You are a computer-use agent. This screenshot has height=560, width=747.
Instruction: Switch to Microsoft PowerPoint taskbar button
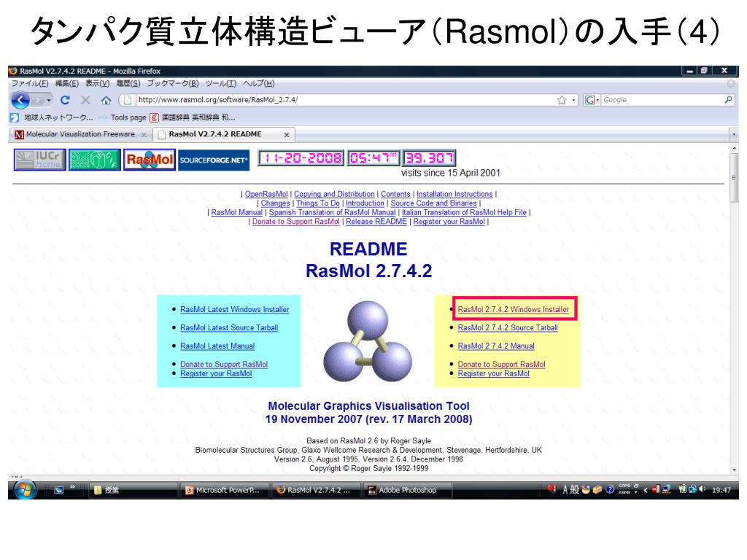[225, 489]
